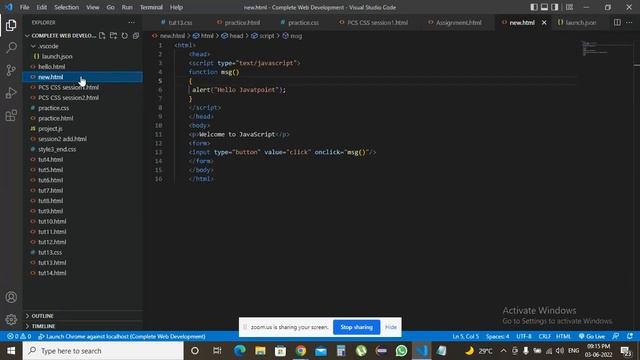
Task: Open the File menu
Action: click(x=24, y=7)
